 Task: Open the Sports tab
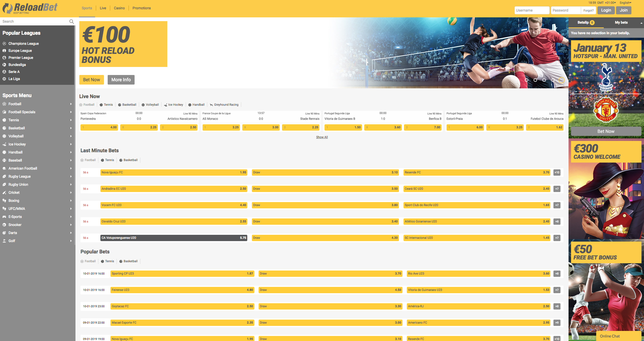coord(87,8)
